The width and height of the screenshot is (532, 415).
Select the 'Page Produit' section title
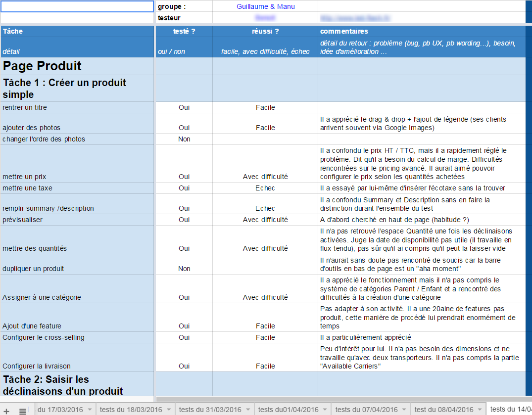click(x=77, y=66)
